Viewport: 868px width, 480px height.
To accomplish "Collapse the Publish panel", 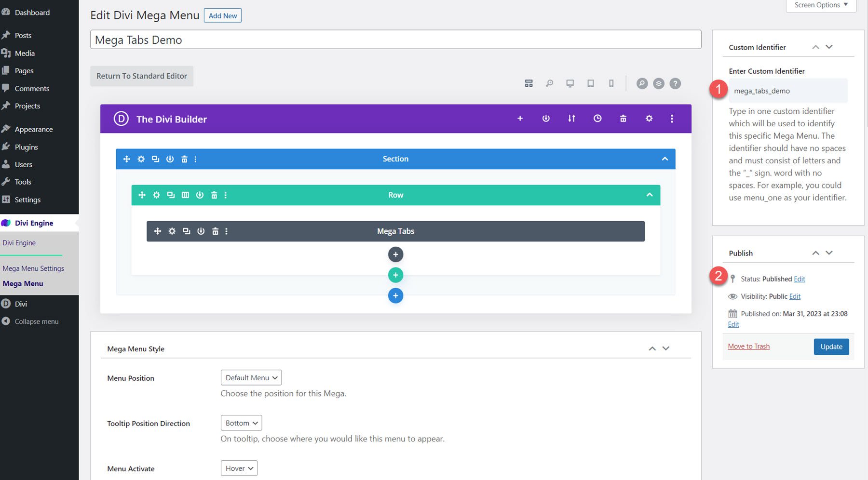I will (815, 253).
